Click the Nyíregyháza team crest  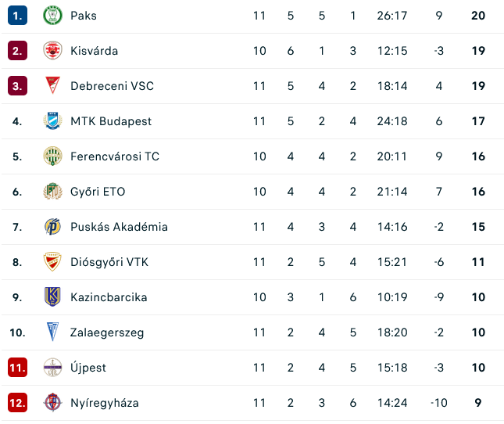coord(52,403)
